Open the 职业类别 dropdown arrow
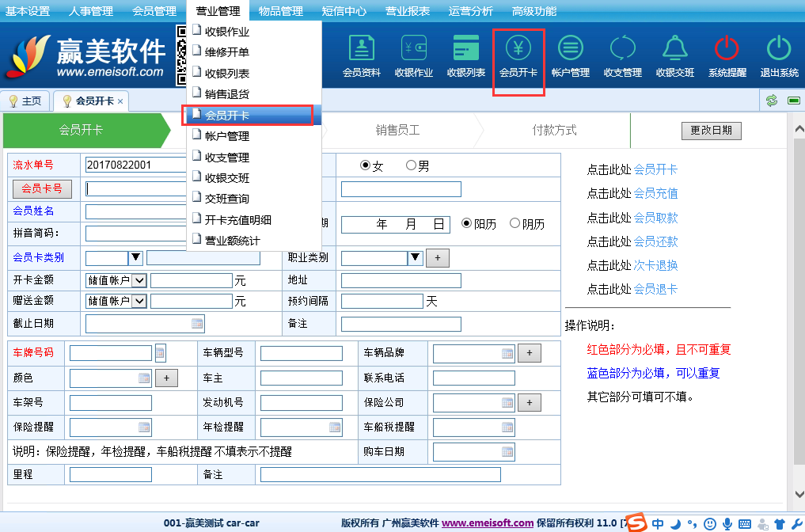The height and width of the screenshot is (532, 805). (x=416, y=258)
